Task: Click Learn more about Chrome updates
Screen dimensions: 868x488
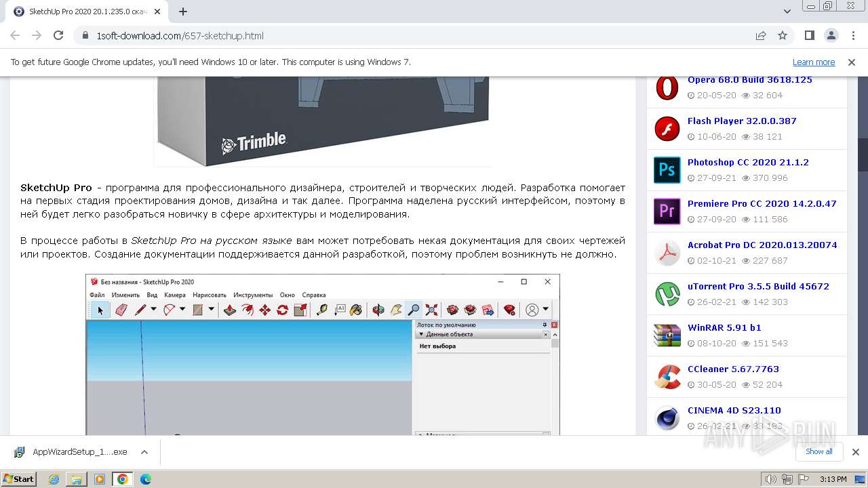Action: [814, 62]
